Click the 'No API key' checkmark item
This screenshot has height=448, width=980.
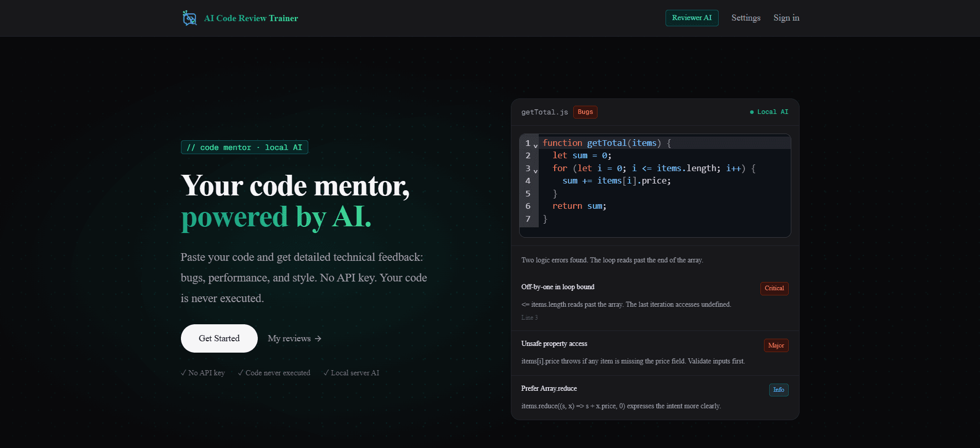[x=203, y=373]
